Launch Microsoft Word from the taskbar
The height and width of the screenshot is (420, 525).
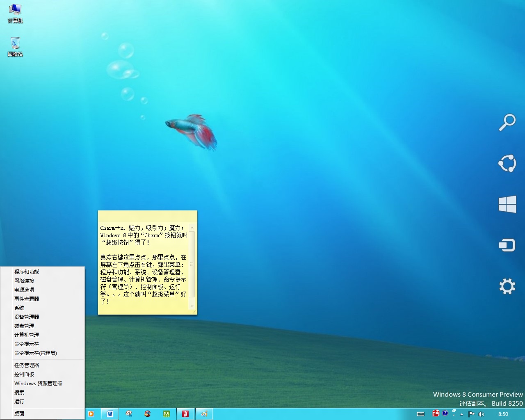point(110,413)
